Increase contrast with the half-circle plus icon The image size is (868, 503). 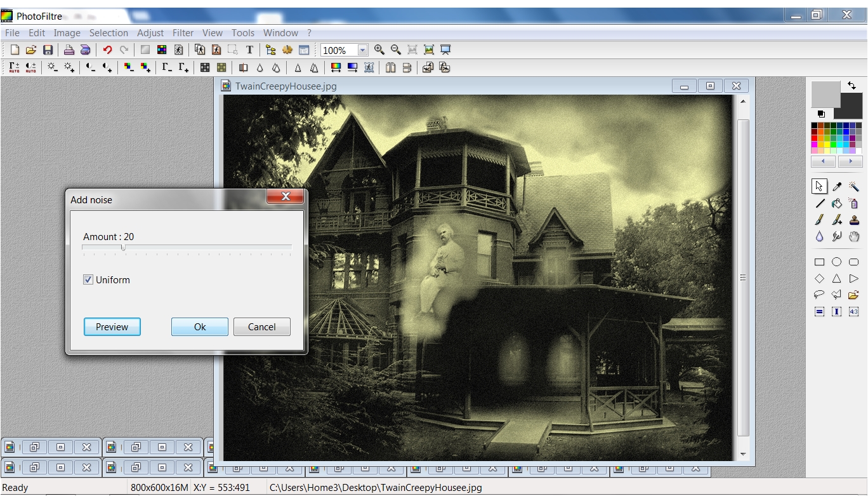107,67
